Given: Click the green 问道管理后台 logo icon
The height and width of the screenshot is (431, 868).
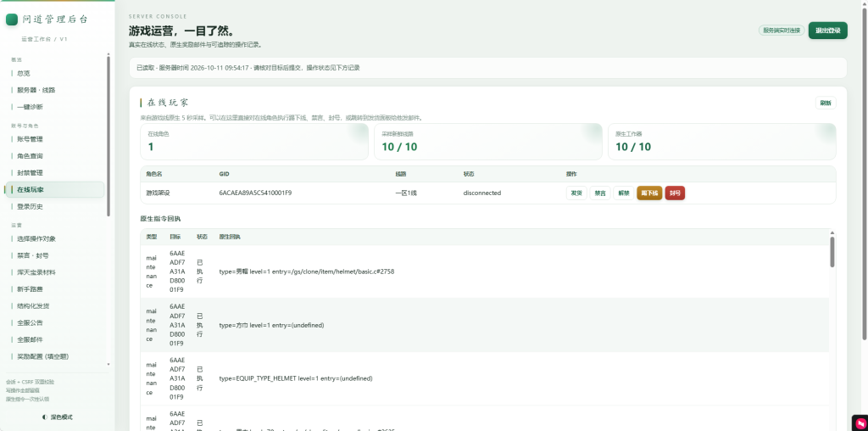Looking at the screenshot, I should (x=12, y=20).
